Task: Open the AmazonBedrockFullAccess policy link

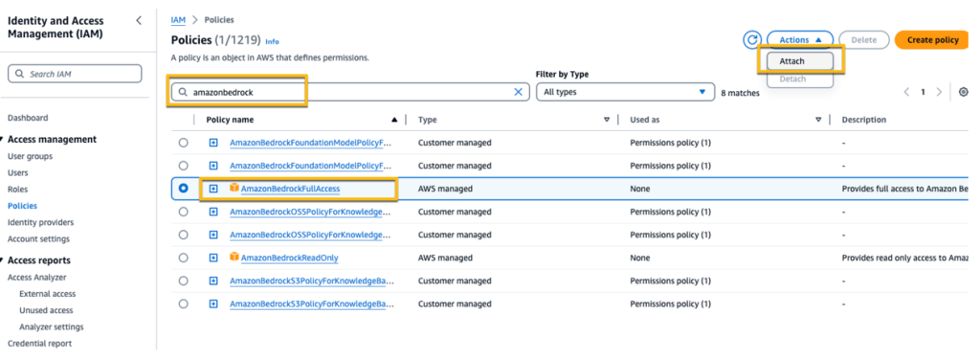Action: [x=290, y=188]
